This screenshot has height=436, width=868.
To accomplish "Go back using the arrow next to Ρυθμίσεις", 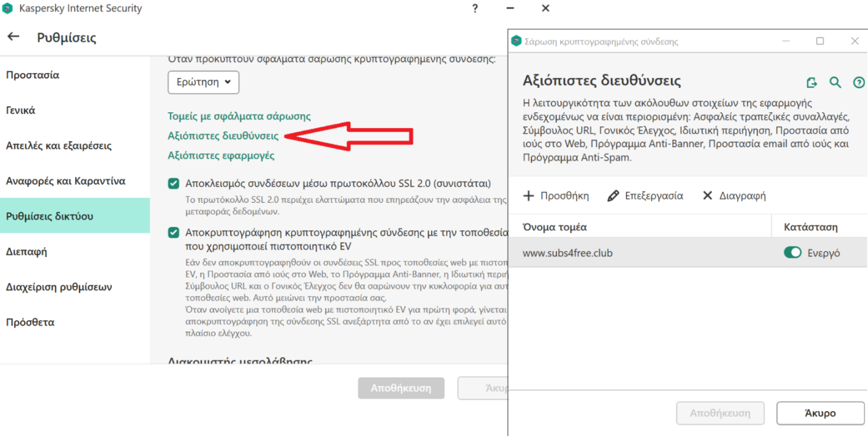I will 14,36.
